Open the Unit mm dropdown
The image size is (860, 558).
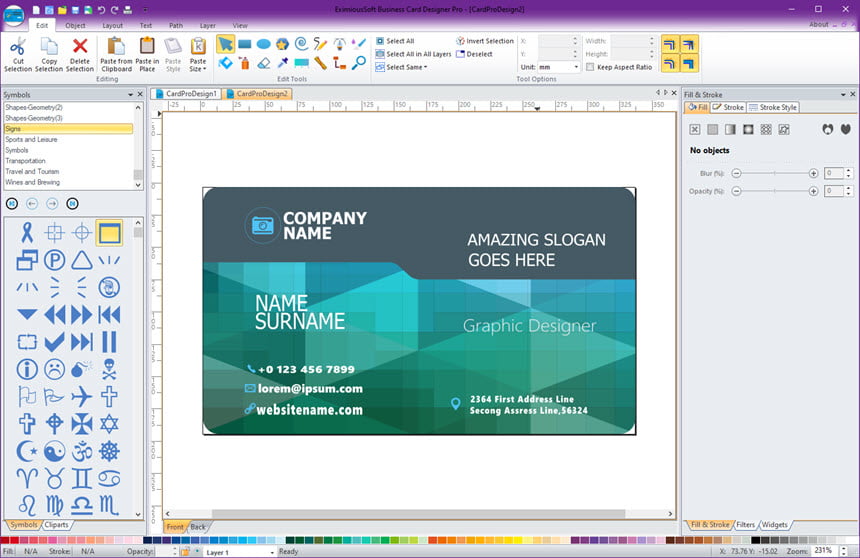(x=576, y=67)
